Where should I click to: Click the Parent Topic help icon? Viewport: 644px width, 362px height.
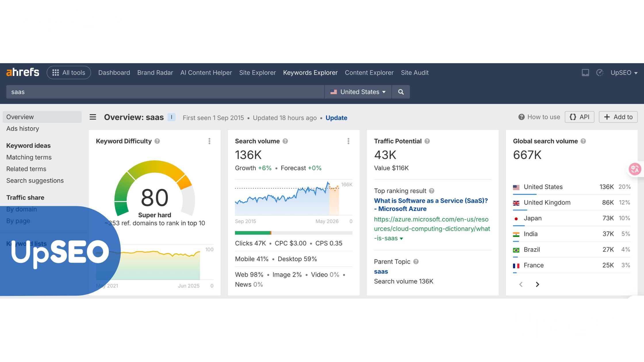(416, 261)
